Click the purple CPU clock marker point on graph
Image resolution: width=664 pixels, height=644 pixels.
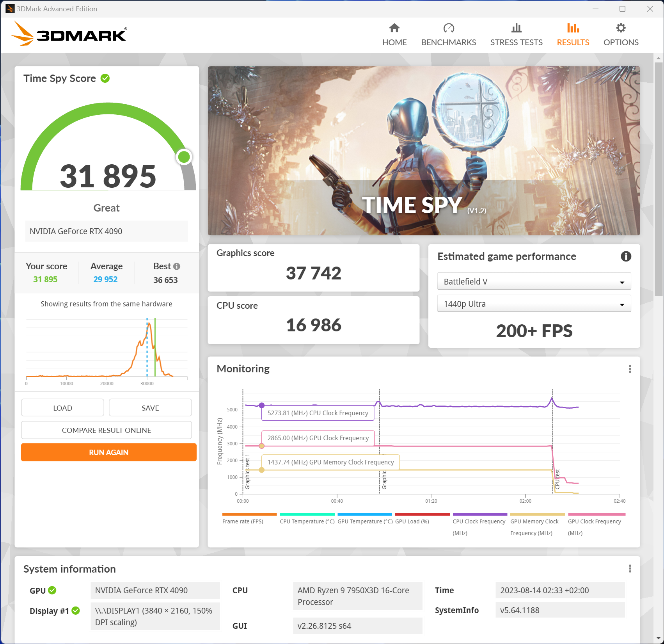pos(262,405)
